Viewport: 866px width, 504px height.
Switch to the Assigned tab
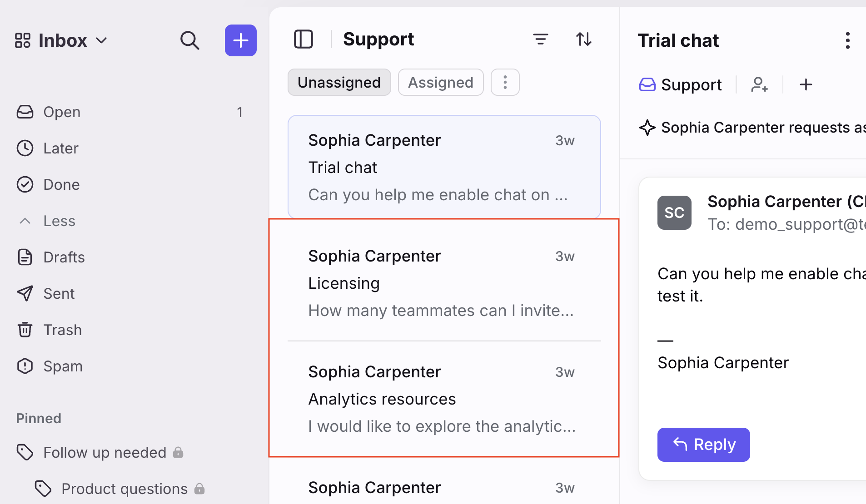click(x=440, y=82)
